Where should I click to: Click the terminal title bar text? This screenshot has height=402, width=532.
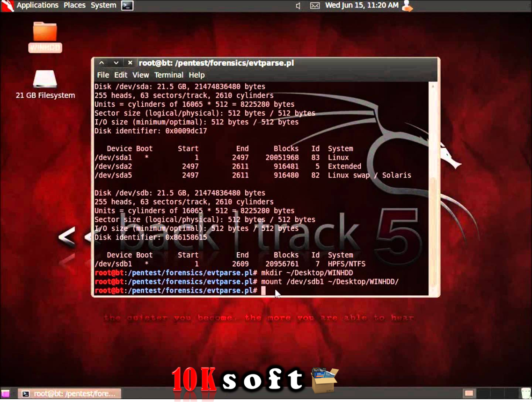216,63
